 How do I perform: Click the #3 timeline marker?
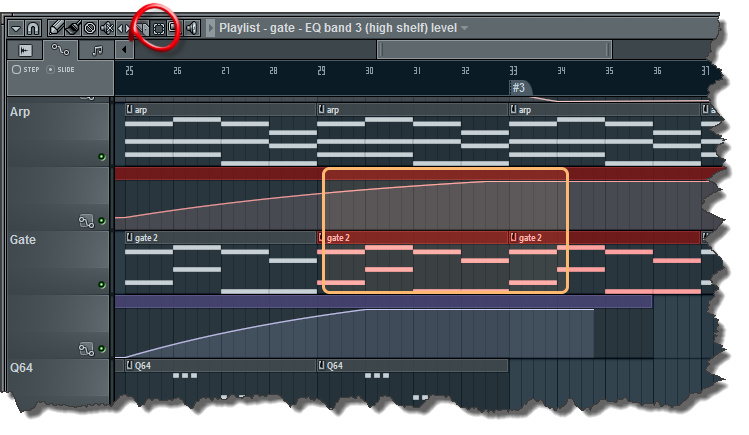coord(518,88)
